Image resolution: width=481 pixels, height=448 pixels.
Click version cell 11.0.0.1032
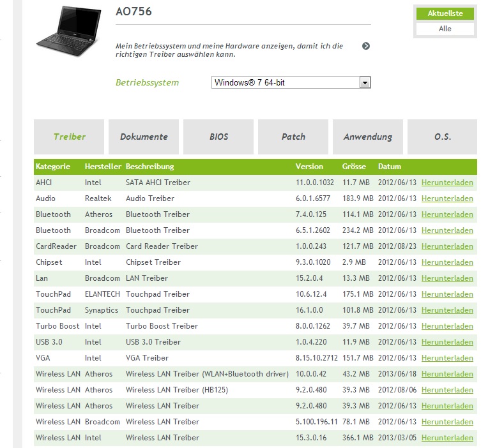tap(315, 183)
